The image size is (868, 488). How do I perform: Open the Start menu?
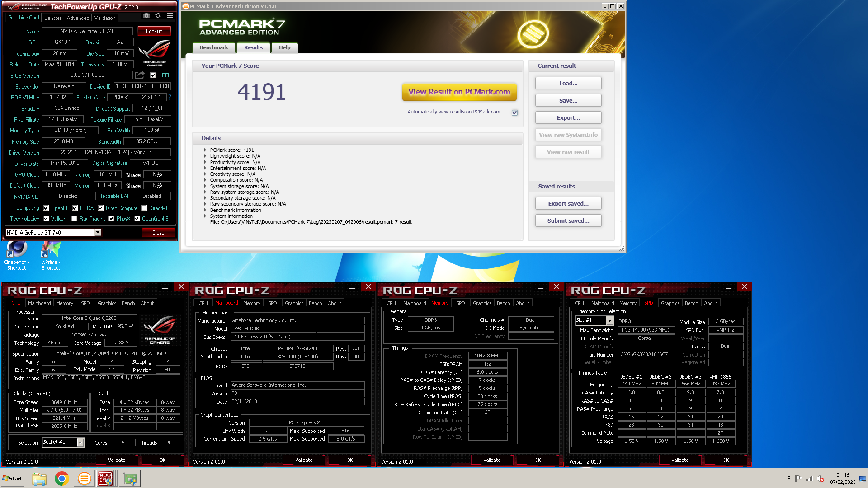tap(12, 479)
